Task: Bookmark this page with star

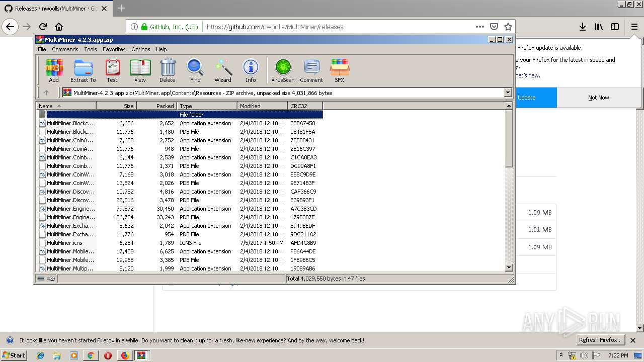Action: [508, 27]
